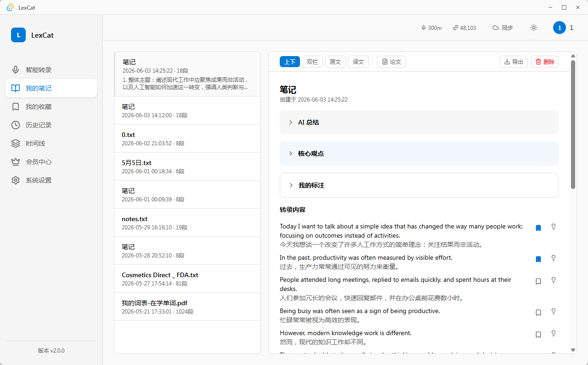
Task: Click lightbulb for 'Being busy was often seen' sentence
Action: tap(554, 311)
